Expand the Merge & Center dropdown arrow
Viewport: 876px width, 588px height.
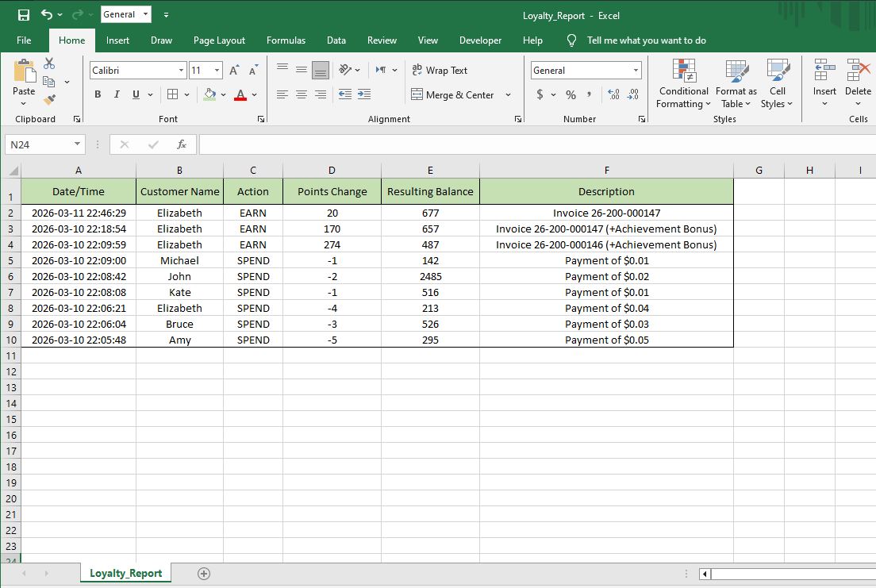point(508,95)
